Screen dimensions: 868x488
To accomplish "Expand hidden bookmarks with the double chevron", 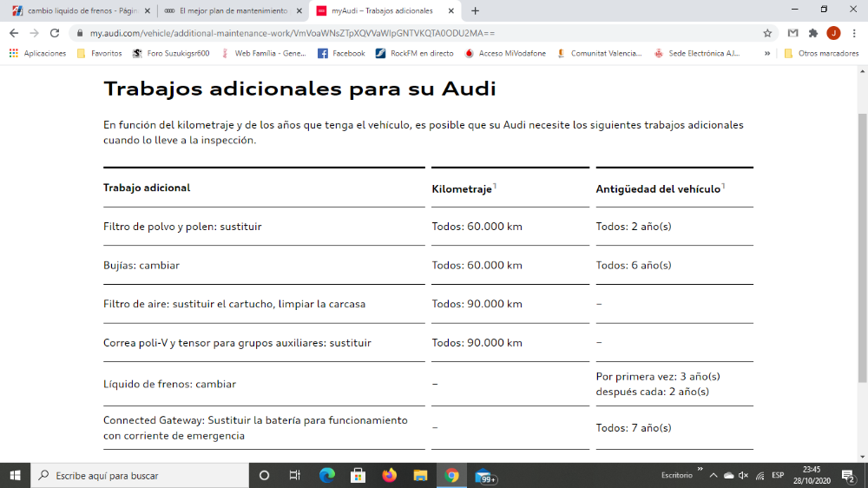I will tap(767, 53).
